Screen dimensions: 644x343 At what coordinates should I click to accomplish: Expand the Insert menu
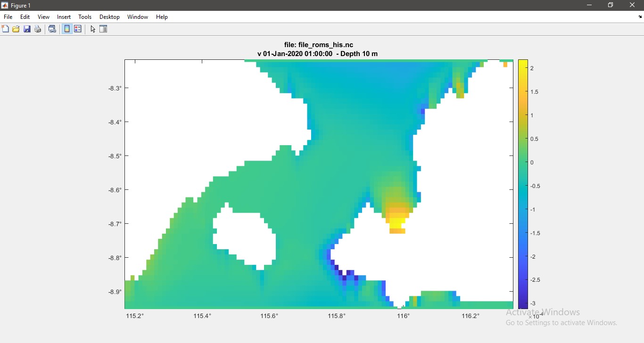(64, 17)
